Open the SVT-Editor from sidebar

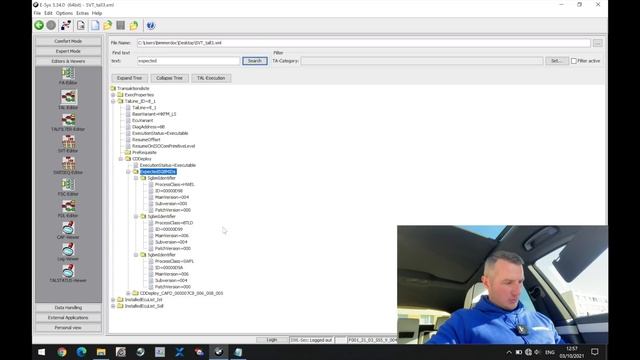point(68,144)
